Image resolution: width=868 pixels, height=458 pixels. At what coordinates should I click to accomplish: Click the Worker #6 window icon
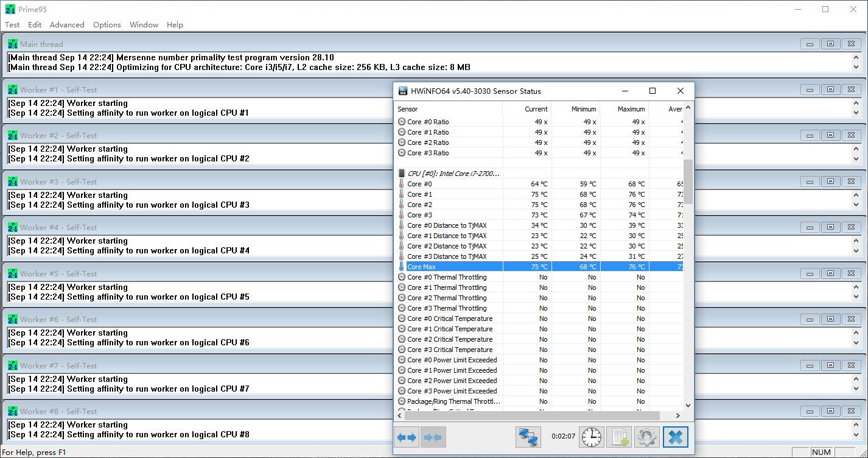[13, 319]
